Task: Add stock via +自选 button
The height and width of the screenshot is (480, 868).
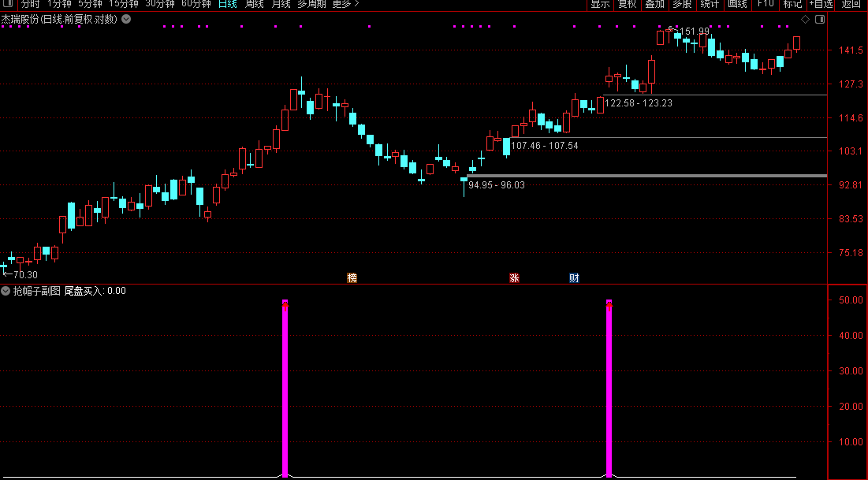Action: [821, 4]
